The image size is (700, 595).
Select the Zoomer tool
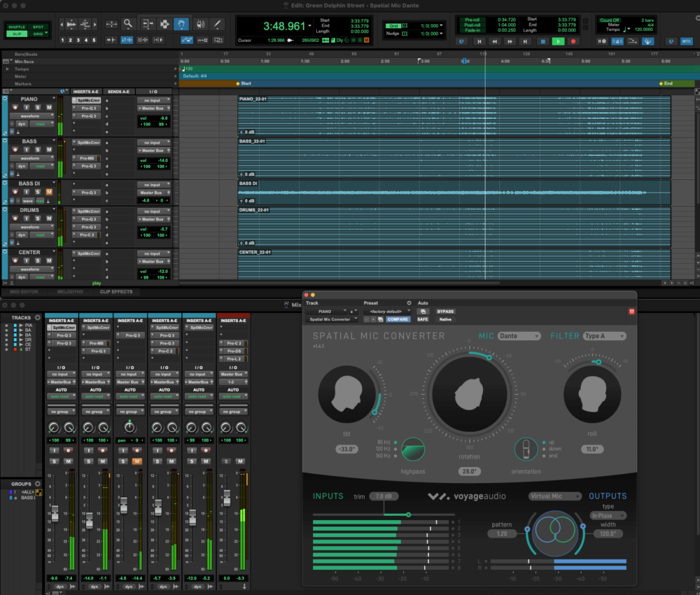tap(129, 24)
